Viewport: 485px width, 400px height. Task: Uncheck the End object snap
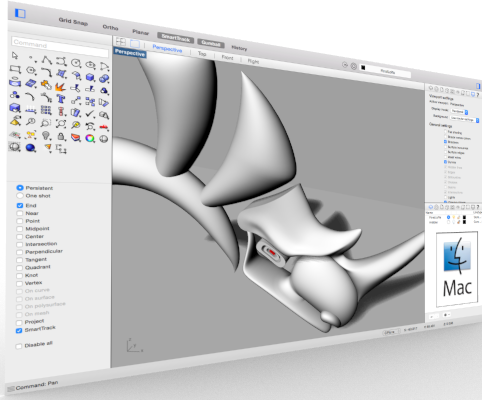[20, 205]
